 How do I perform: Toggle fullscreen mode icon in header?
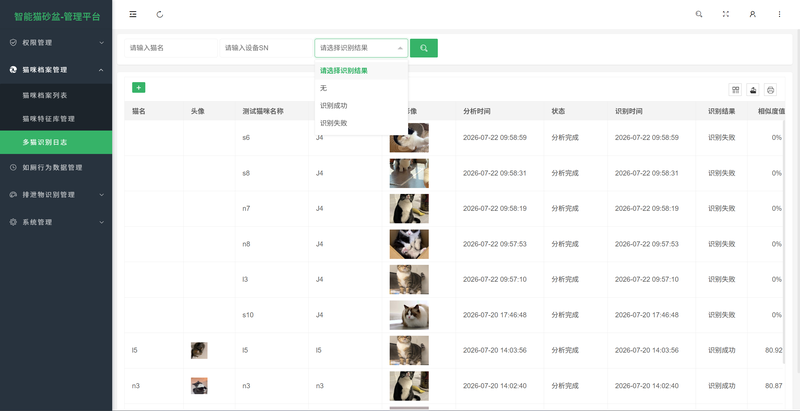coord(726,14)
